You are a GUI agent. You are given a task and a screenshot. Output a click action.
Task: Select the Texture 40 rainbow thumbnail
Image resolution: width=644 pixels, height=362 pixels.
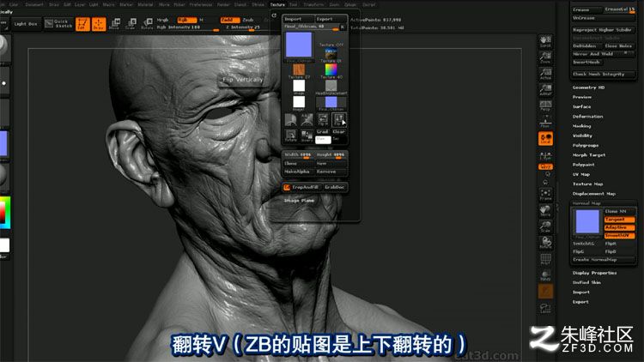pos(331,69)
